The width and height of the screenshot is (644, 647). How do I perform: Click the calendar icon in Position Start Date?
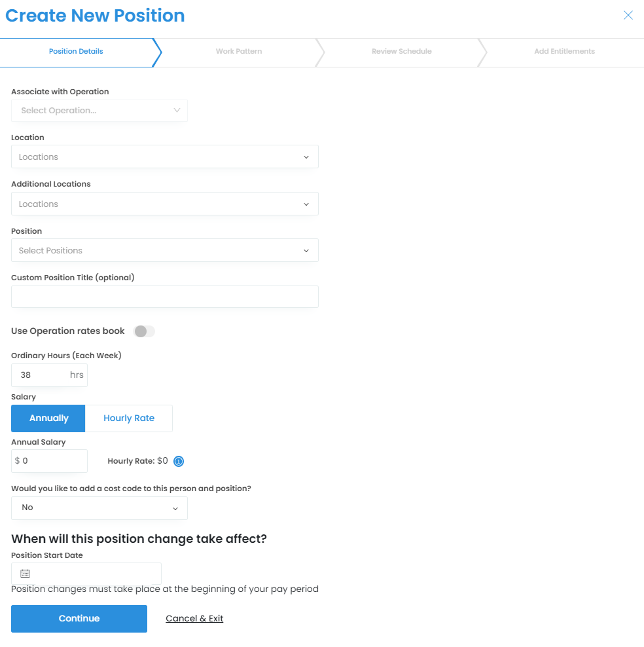tap(25, 574)
